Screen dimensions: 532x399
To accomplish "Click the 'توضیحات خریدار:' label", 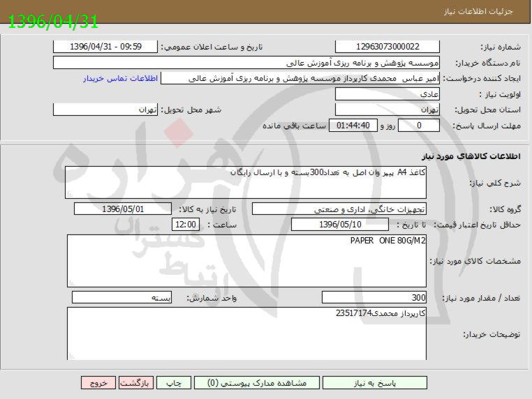I will (492, 335).
